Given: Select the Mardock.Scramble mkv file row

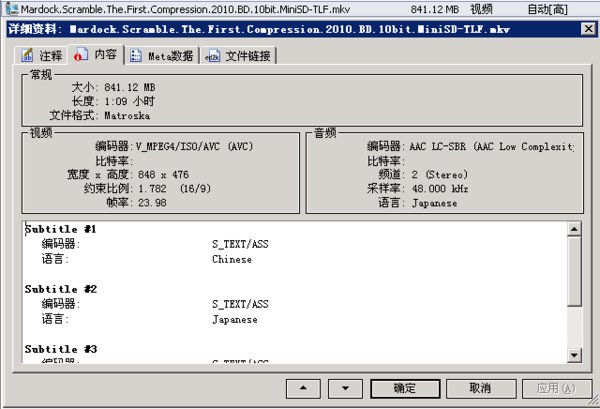Looking at the screenshot, I should (x=300, y=9).
